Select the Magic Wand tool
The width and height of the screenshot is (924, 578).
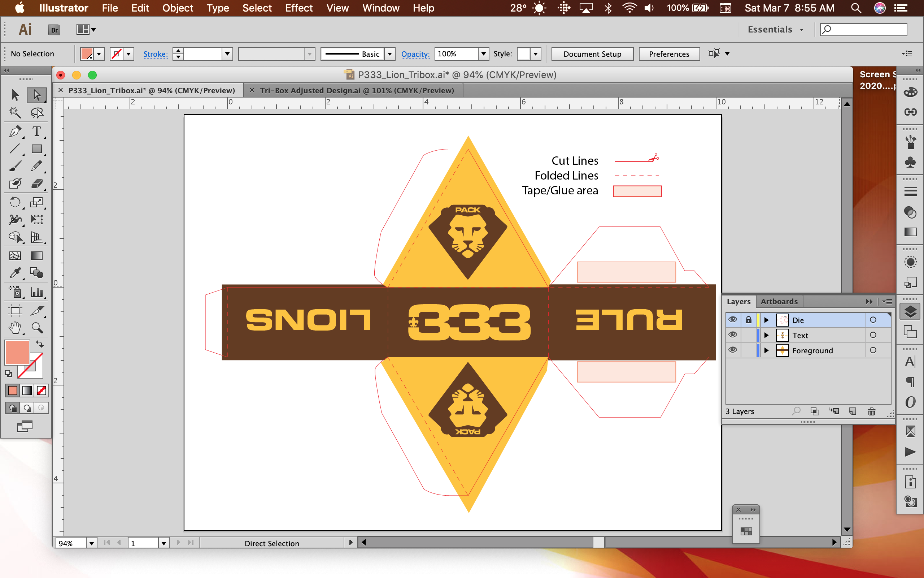click(x=15, y=113)
